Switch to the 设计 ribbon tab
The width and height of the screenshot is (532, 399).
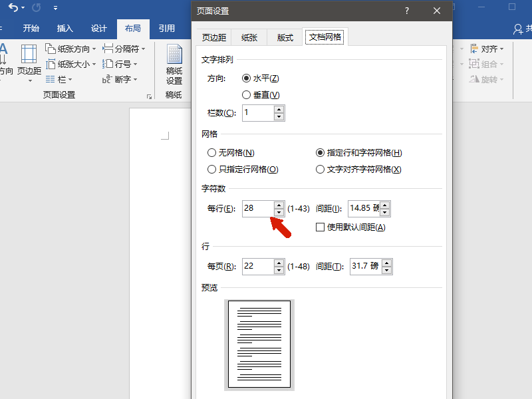[98, 29]
